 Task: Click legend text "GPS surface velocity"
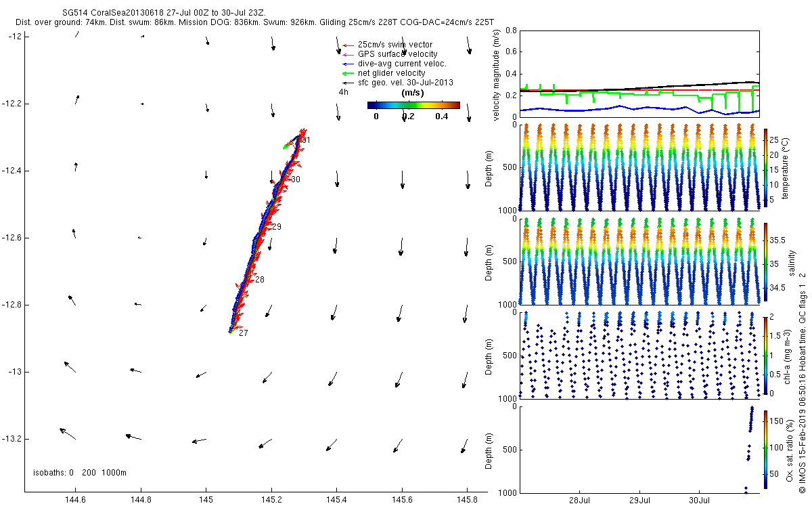(398, 54)
